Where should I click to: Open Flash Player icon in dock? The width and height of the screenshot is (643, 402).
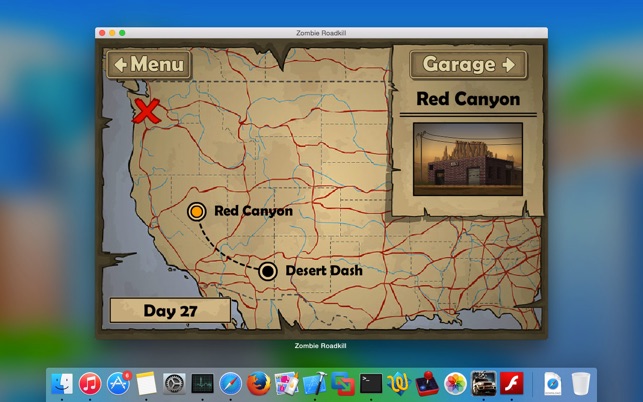click(x=511, y=384)
